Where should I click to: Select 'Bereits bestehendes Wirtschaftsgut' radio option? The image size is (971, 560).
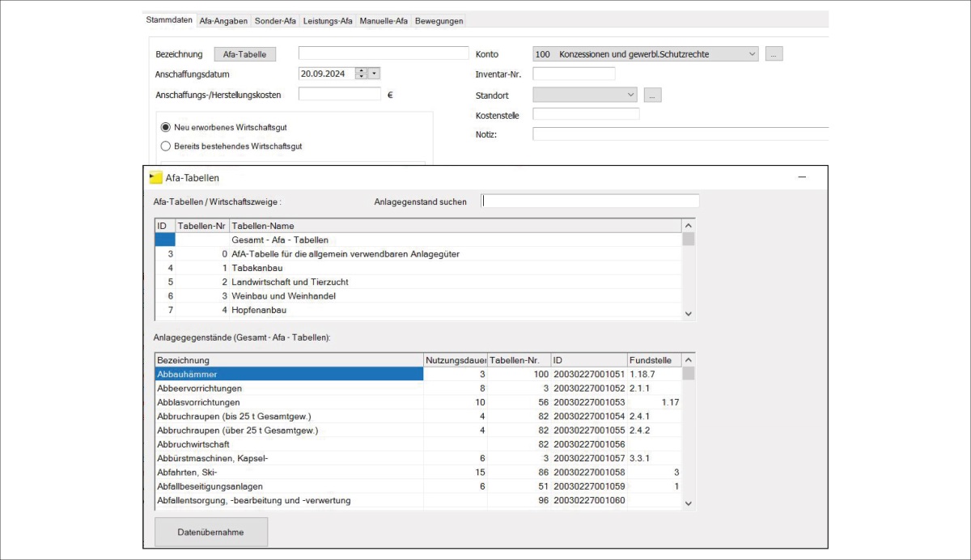click(x=166, y=146)
